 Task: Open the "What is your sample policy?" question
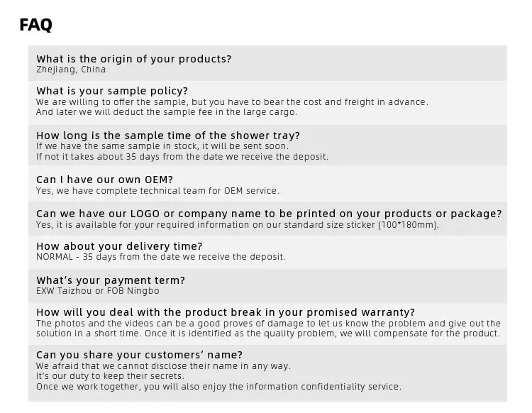tap(112, 91)
